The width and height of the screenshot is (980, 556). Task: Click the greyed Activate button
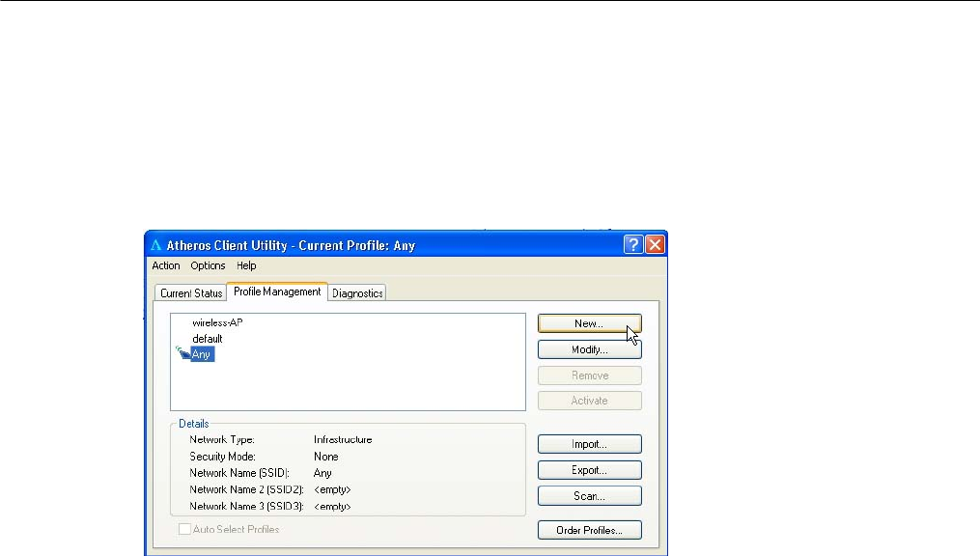589,401
